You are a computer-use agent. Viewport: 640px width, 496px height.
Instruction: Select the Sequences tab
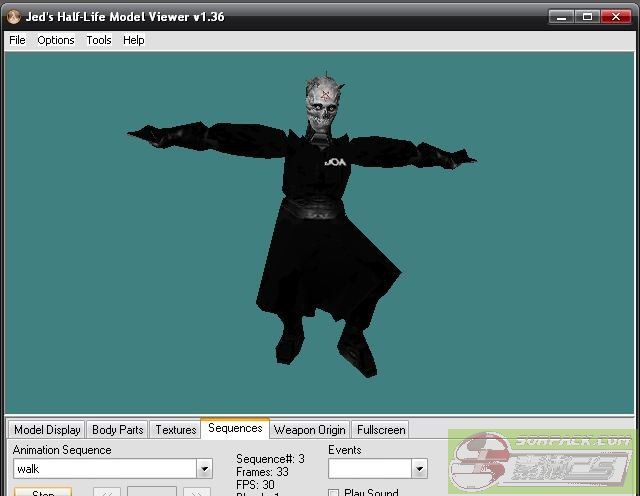click(235, 429)
